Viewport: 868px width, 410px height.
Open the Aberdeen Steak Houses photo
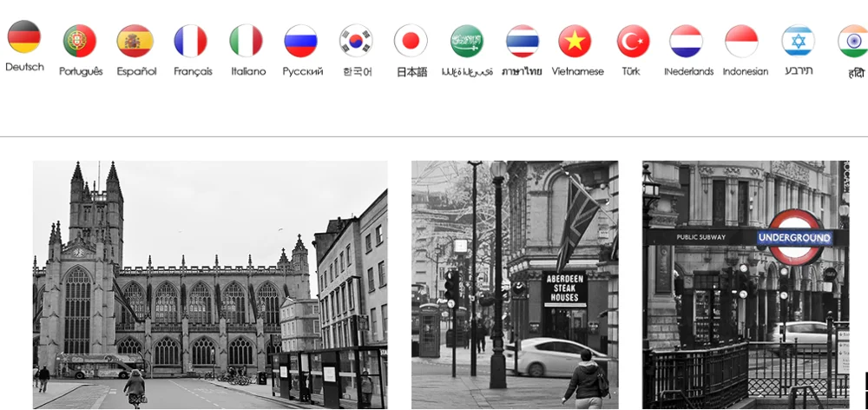[x=515, y=284]
